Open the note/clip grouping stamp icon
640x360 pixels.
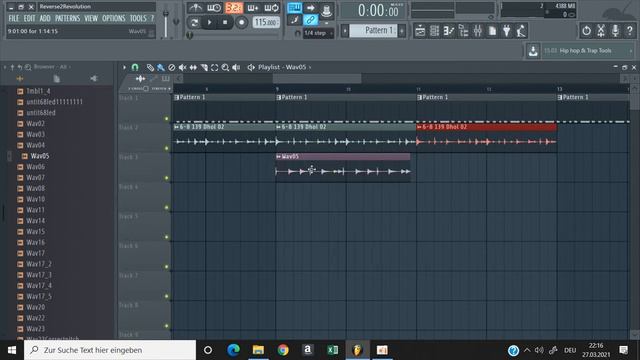pyautogui.click(x=326, y=10)
